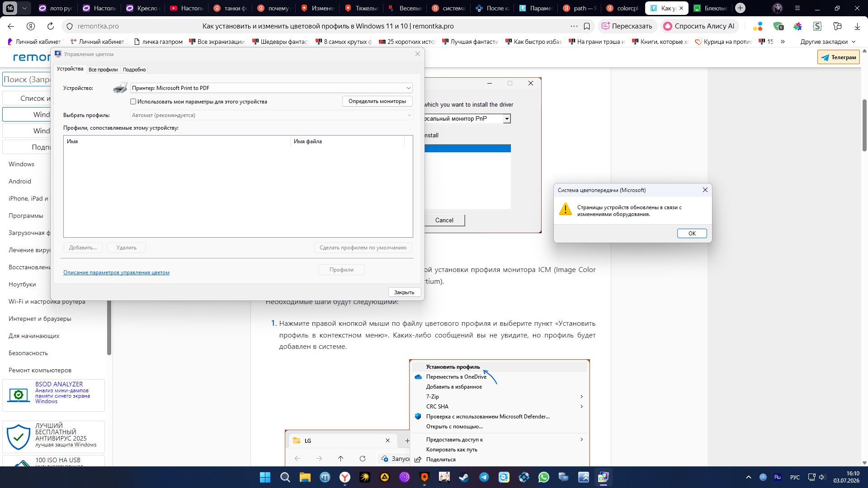The image size is (868, 488).
Task: Open the three-dot page actions menu
Action: tap(574, 26)
